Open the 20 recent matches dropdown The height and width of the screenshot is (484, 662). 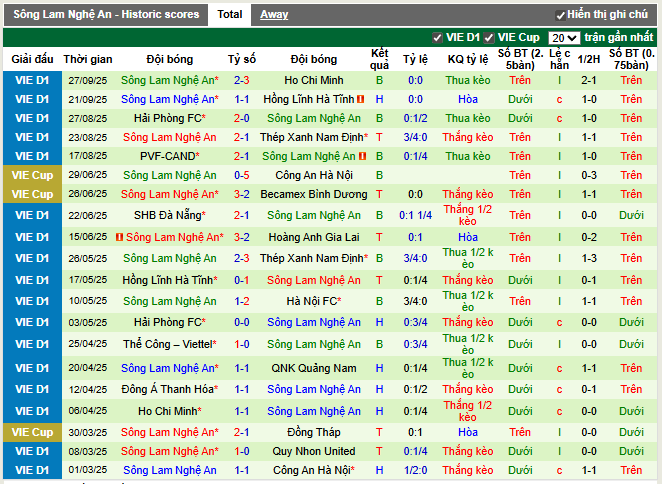tap(564, 38)
